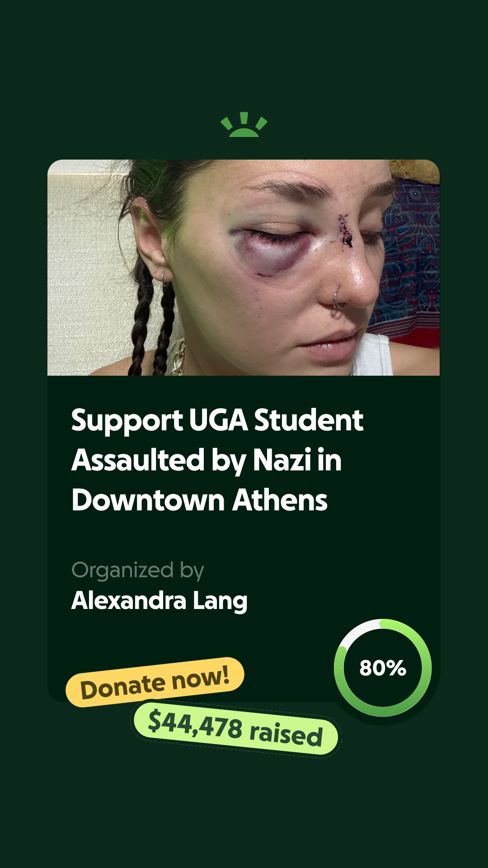
Task: View organizer Alexandra Lang's name
Action: 160,601
